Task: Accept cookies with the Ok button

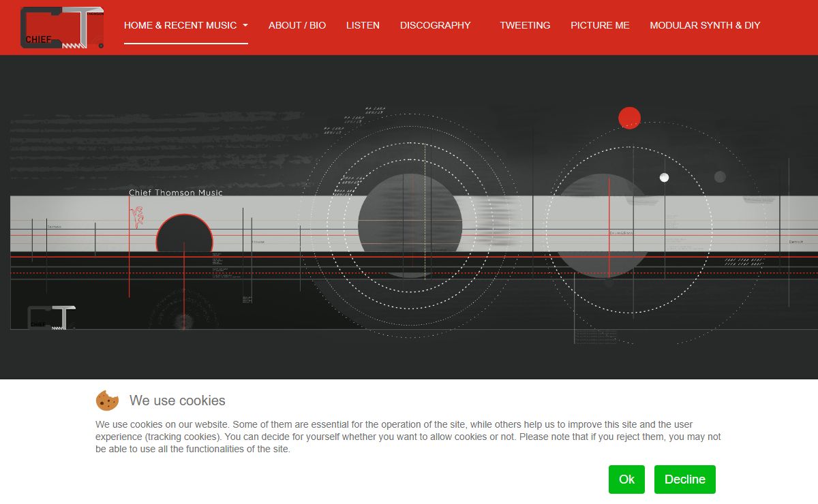Action: (626, 479)
